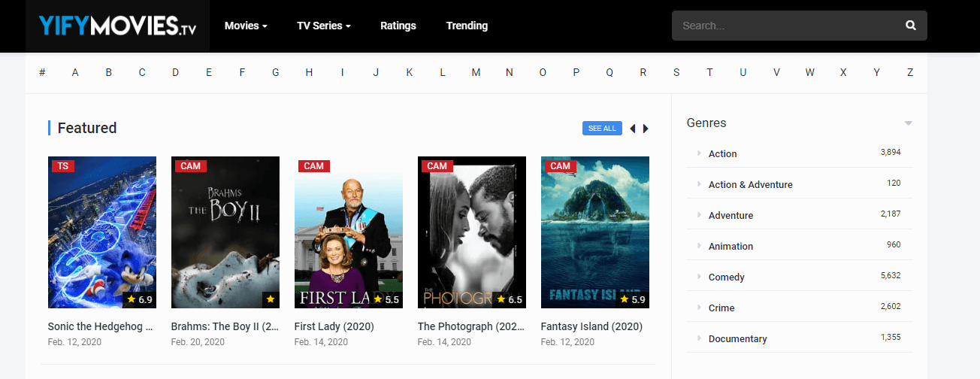Filter titles by letter C
The image size is (980, 379).
(142, 73)
